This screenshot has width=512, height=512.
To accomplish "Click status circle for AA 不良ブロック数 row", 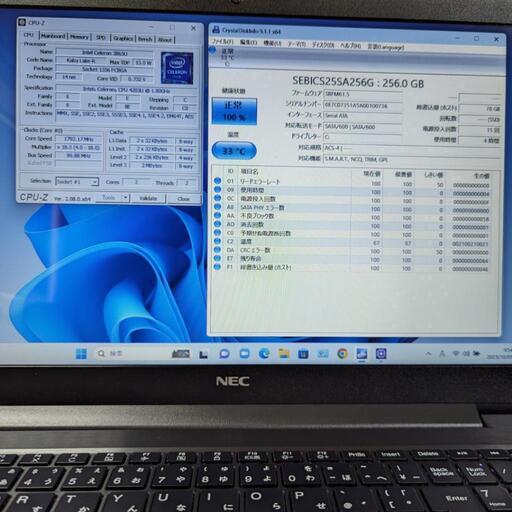I will tap(217, 215).
